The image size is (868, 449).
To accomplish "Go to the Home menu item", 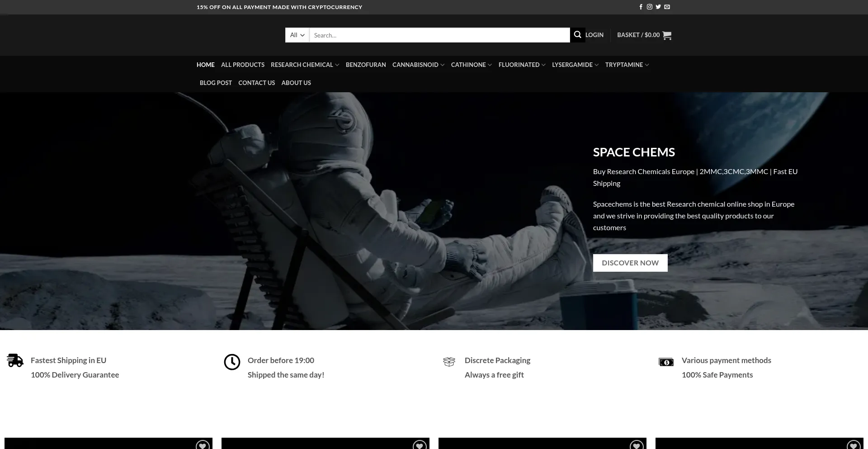I will (x=206, y=65).
